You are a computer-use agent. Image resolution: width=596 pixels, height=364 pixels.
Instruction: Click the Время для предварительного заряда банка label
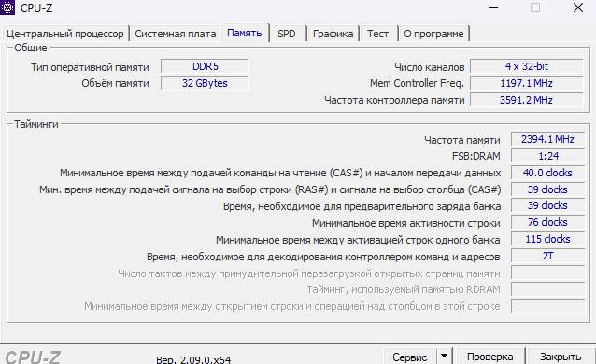(x=362, y=206)
